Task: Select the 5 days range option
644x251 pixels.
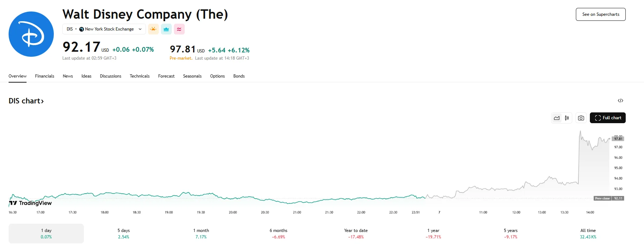Action: click(124, 233)
